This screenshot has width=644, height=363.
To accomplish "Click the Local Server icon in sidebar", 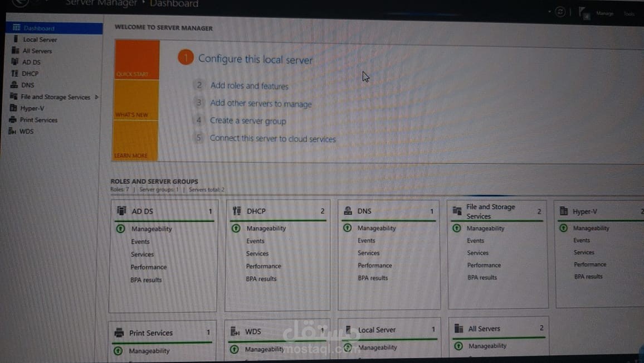I will (x=16, y=39).
